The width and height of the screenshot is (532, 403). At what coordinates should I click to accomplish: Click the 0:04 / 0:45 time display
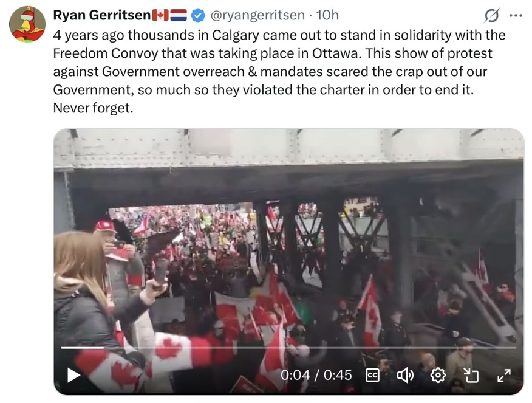[x=316, y=376]
